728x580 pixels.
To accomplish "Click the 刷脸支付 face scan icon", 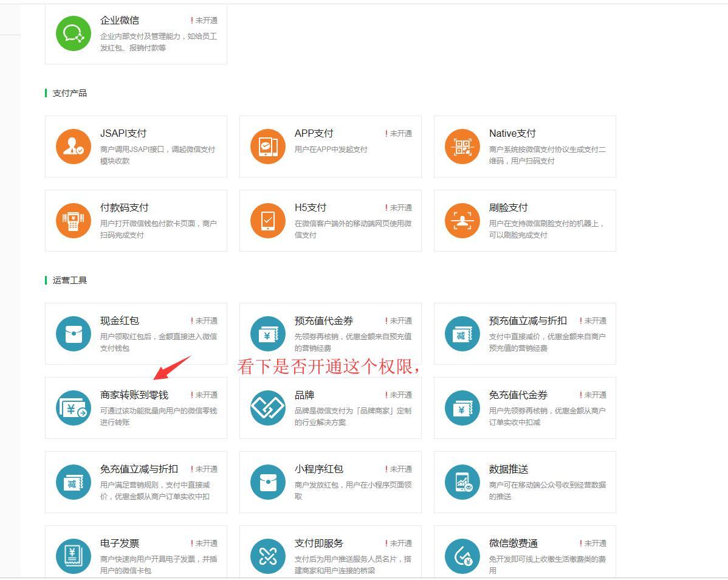I will (x=462, y=221).
